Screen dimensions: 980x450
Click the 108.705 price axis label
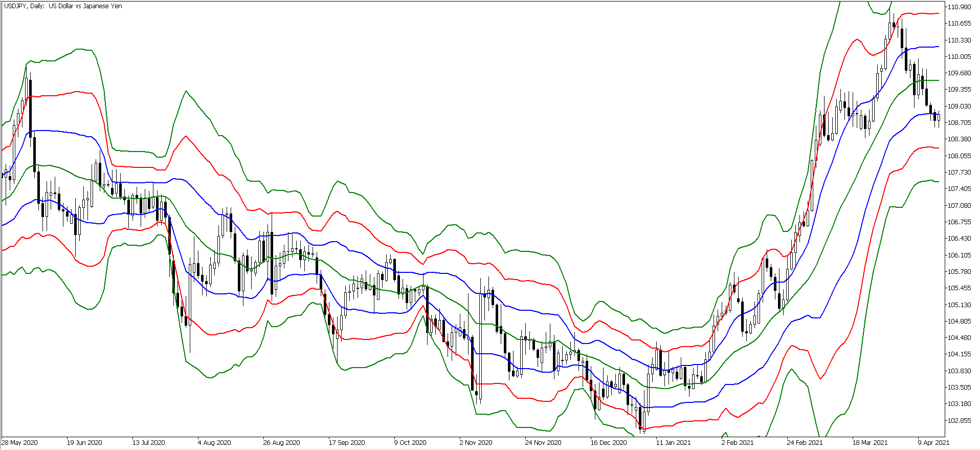(959, 122)
